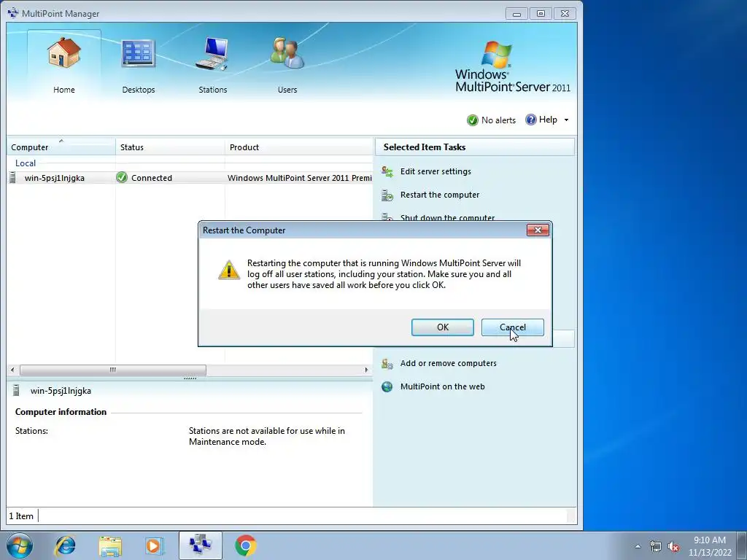The width and height of the screenshot is (747, 560).
Task: Open MultiPoint on the web link
Action: point(443,386)
